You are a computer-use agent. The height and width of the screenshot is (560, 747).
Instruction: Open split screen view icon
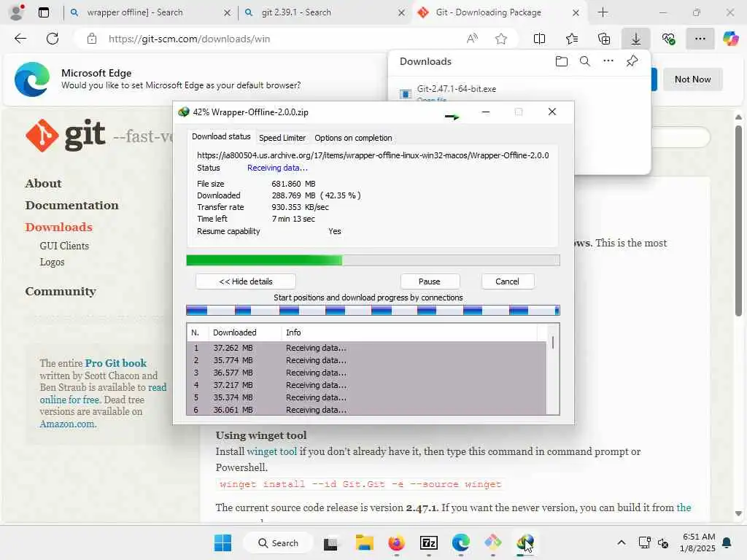(x=539, y=39)
